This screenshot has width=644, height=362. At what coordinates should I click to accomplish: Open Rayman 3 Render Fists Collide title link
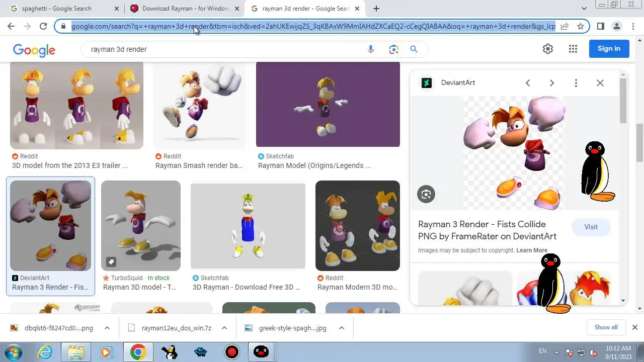click(x=487, y=230)
